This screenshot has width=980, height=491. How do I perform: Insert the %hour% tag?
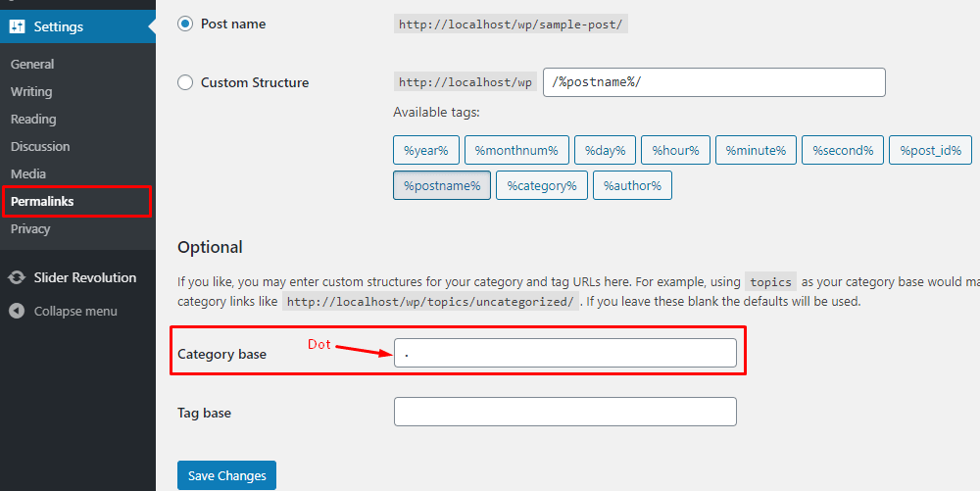(675, 151)
